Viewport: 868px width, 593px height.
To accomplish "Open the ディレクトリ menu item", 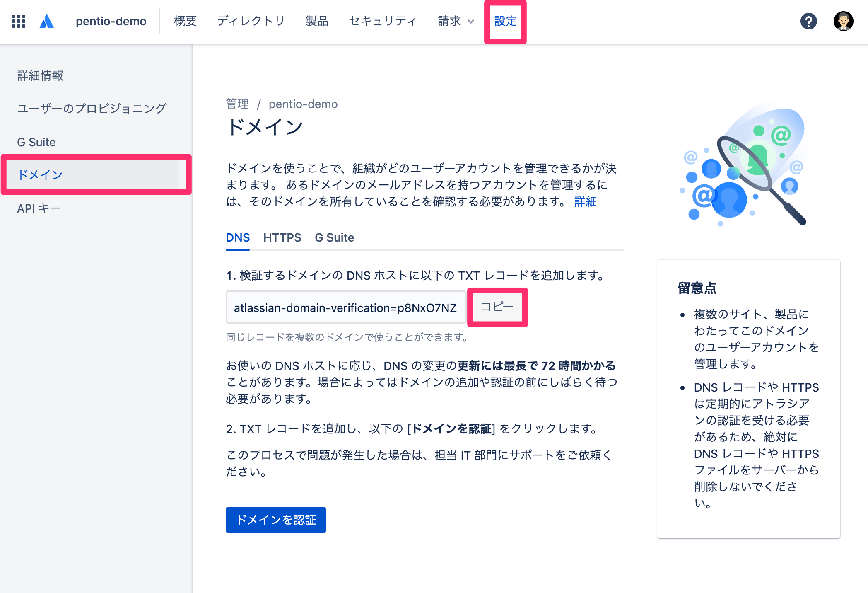I will tap(251, 21).
